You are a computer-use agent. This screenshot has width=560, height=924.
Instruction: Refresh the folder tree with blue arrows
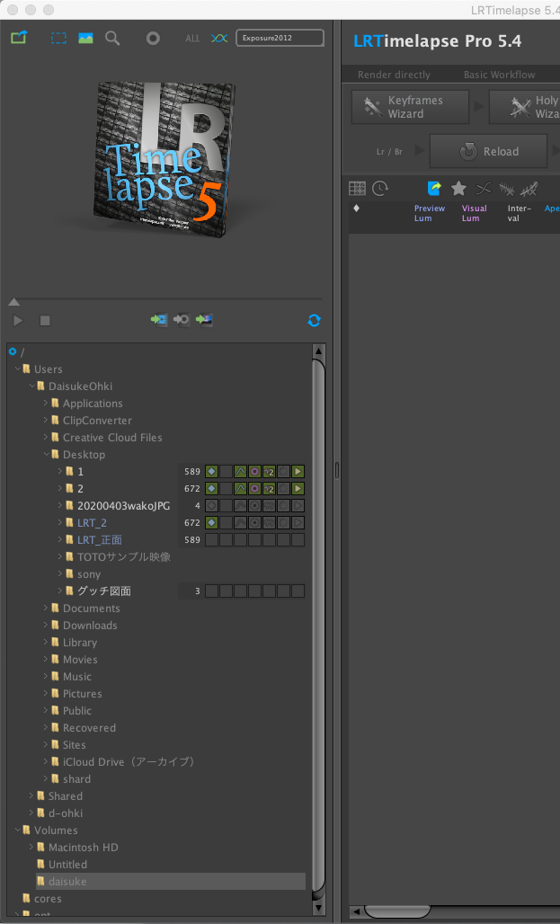[x=315, y=320]
